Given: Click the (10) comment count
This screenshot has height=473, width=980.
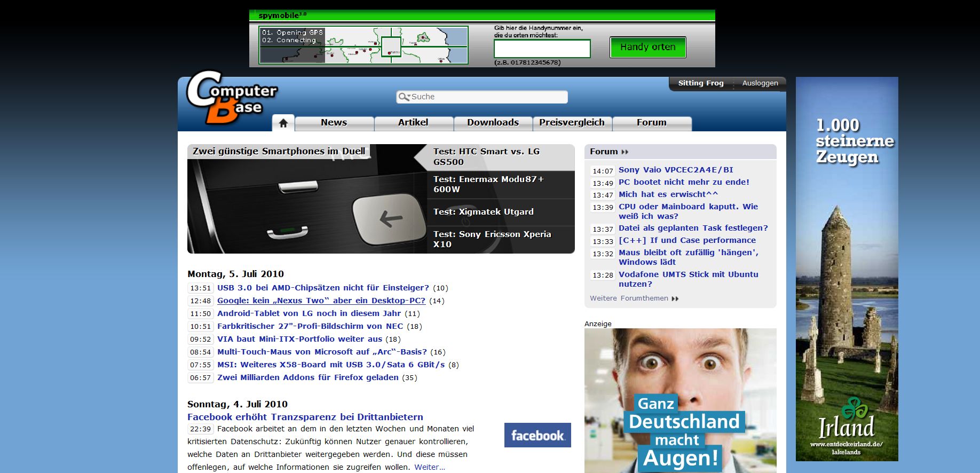Looking at the screenshot, I should 440,288.
